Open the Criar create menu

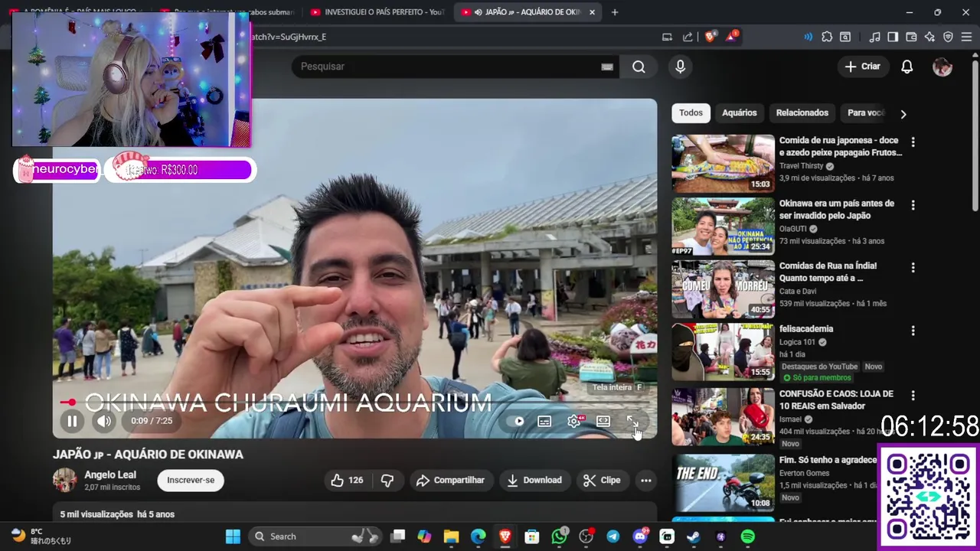pyautogui.click(x=863, y=67)
